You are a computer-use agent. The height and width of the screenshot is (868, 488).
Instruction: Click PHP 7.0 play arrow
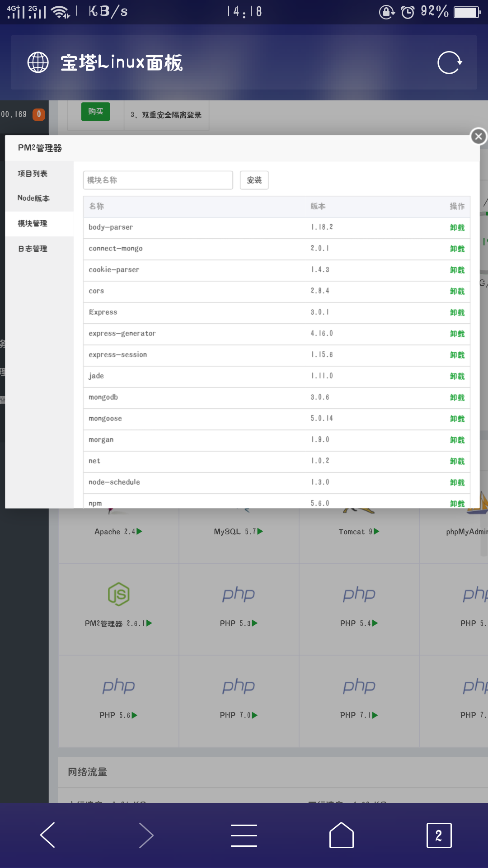(x=255, y=715)
